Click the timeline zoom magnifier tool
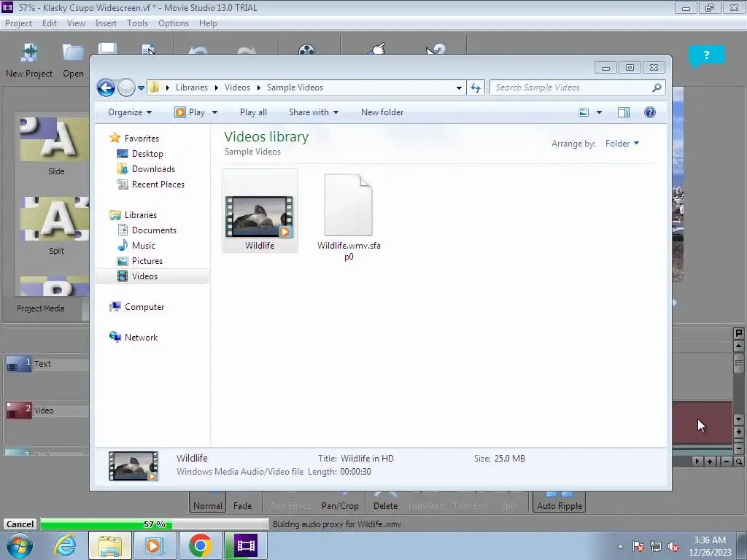Screen dimensions: 747x560 tap(738, 462)
